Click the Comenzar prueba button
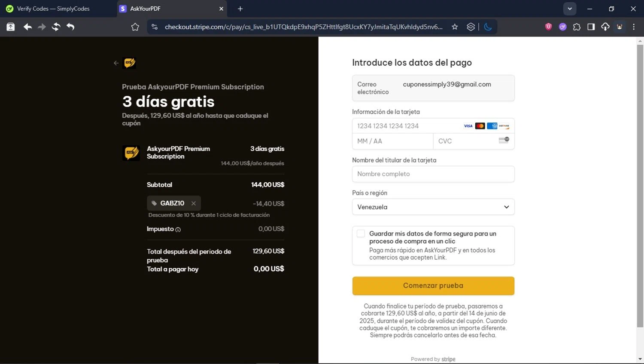The image size is (644, 364). pyautogui.click(x=433, y=286)
